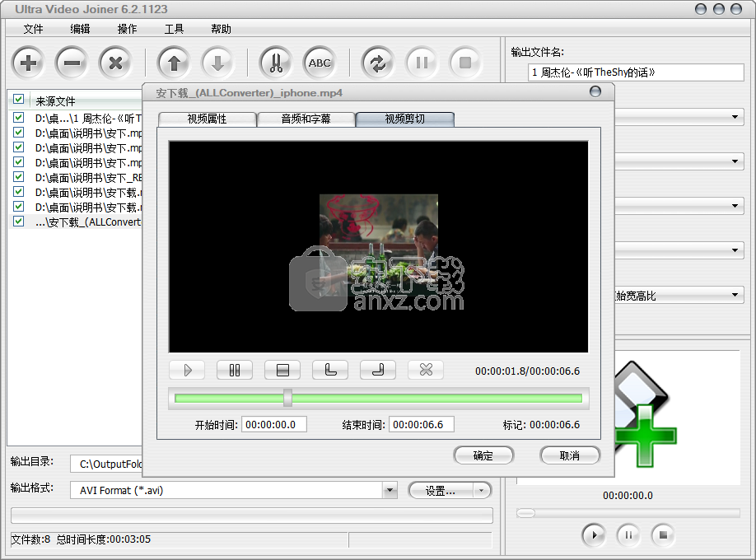
Task: Start joining with the convert arrows icon
Action: [378, 63]
